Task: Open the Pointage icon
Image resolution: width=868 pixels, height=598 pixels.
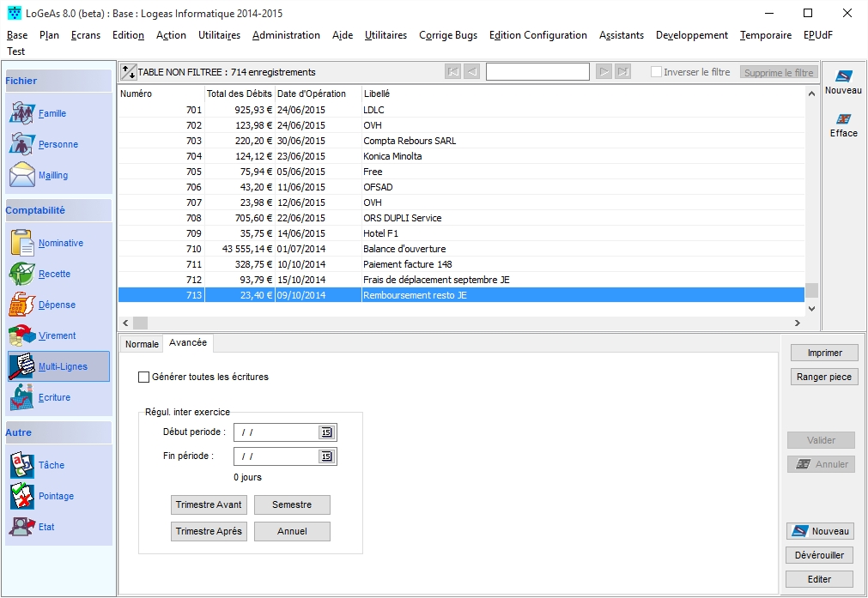Action: [21, 496]
